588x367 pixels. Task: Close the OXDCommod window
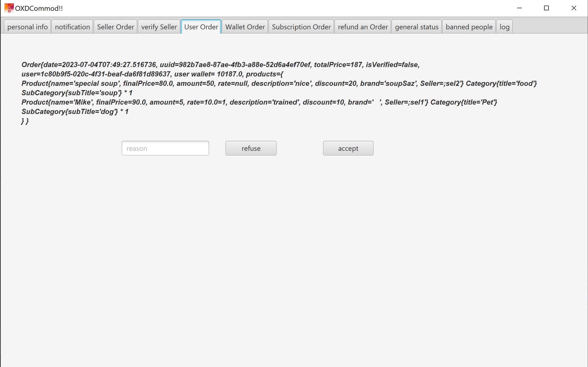[574, 8]
